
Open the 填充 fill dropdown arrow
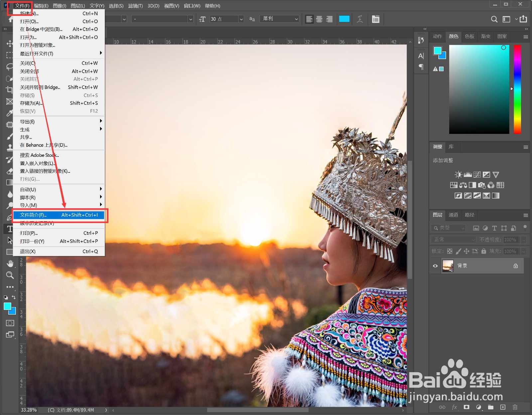coord(524,251)
